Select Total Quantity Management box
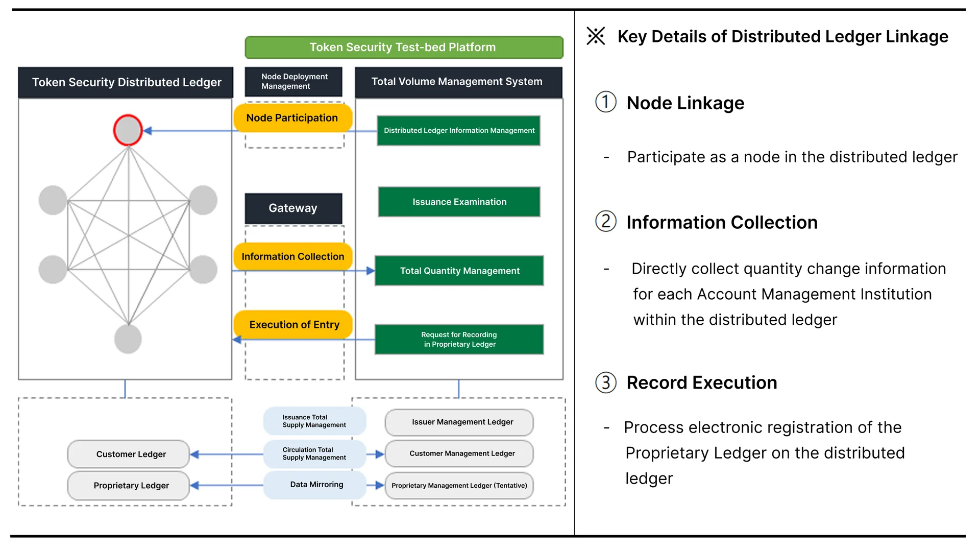This screenshot has height=551, width=980. click(x=459, y=271)
